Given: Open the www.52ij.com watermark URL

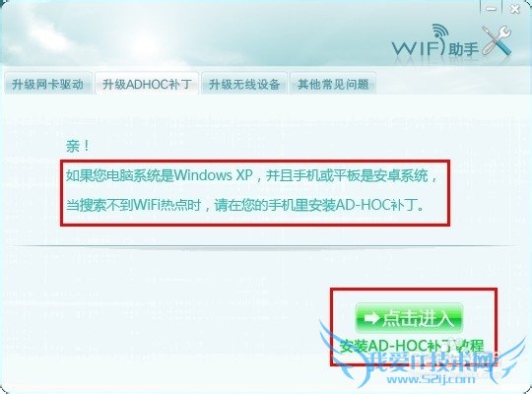Looking at the screenshot, I should click(x=431, y=378).
